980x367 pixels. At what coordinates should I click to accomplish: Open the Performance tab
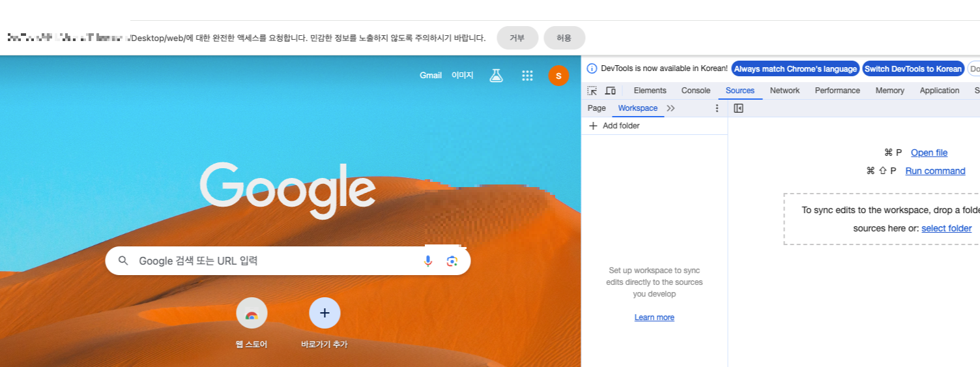[x=837, y=91]
